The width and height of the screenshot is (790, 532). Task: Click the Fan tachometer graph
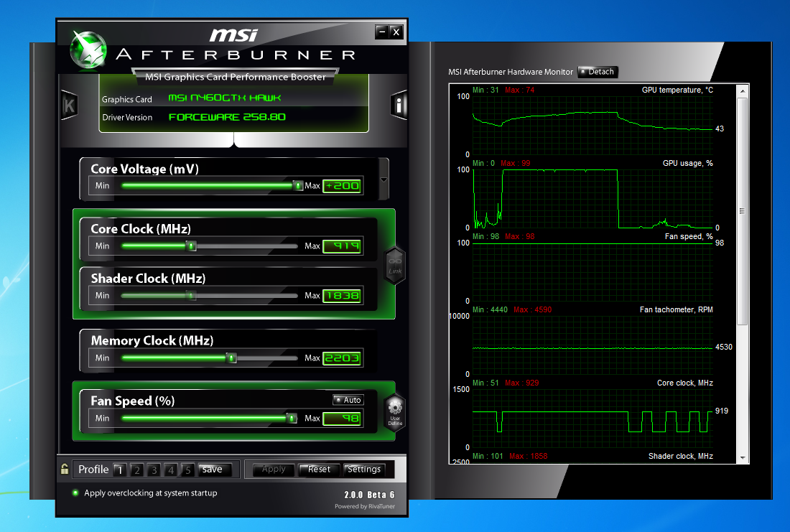[592, 345]
